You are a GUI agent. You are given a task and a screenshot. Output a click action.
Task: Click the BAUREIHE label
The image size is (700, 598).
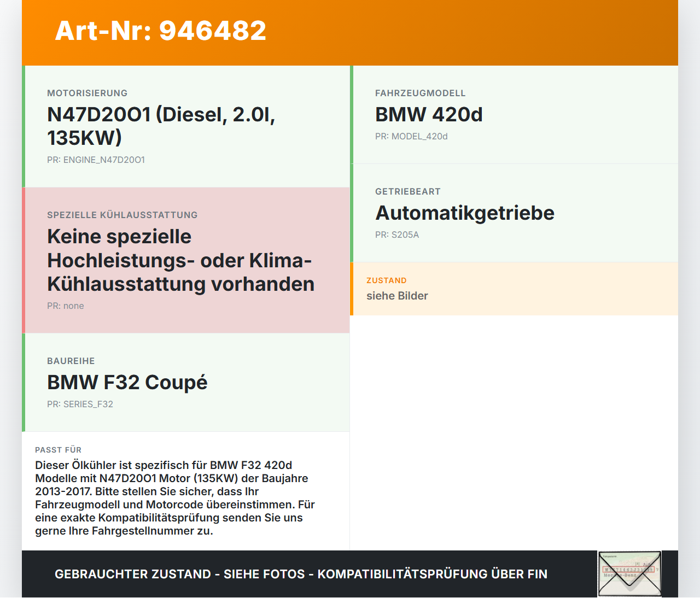coord(71,361)
